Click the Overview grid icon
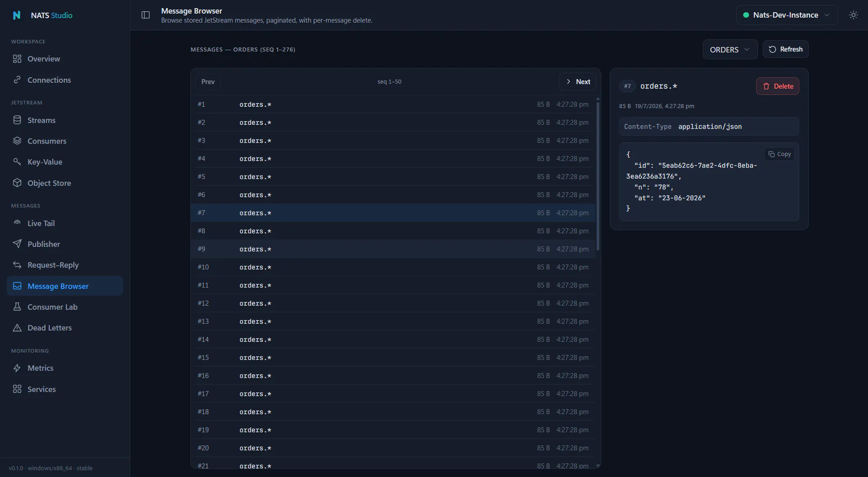Viewport: 868px width, 477px height. pyautogui.click(x=17, y=59)
